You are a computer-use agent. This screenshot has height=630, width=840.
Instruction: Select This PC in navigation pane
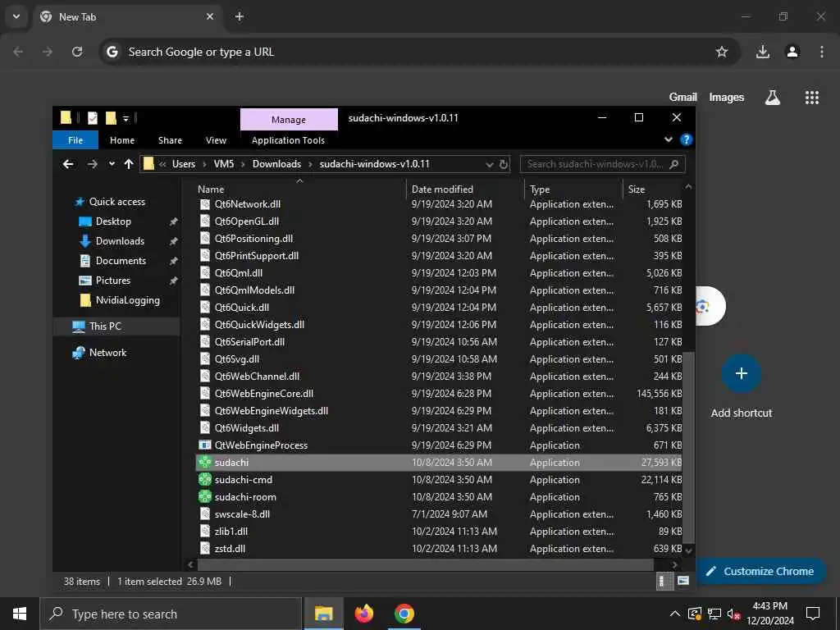[x=105, y=326]
